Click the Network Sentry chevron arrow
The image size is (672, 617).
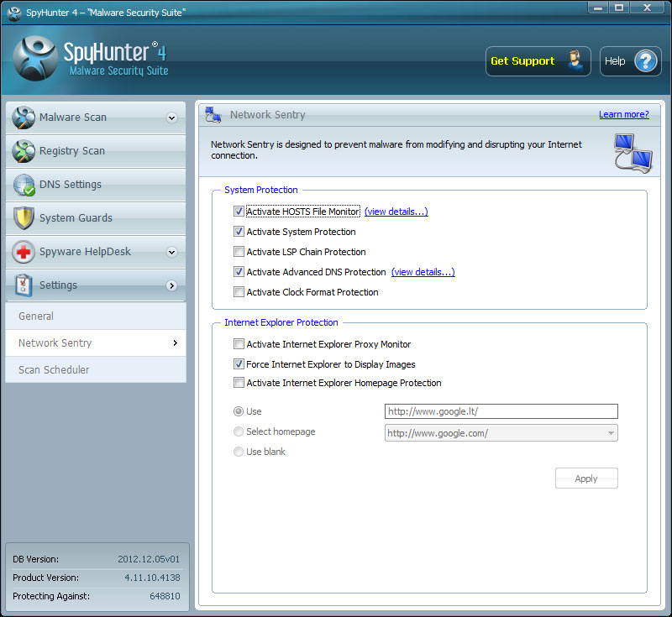[175, 343]
